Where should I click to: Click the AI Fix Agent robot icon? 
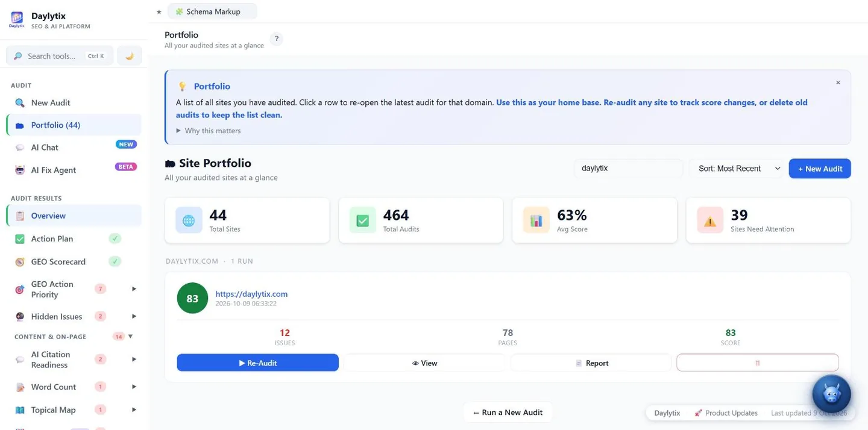20,170
